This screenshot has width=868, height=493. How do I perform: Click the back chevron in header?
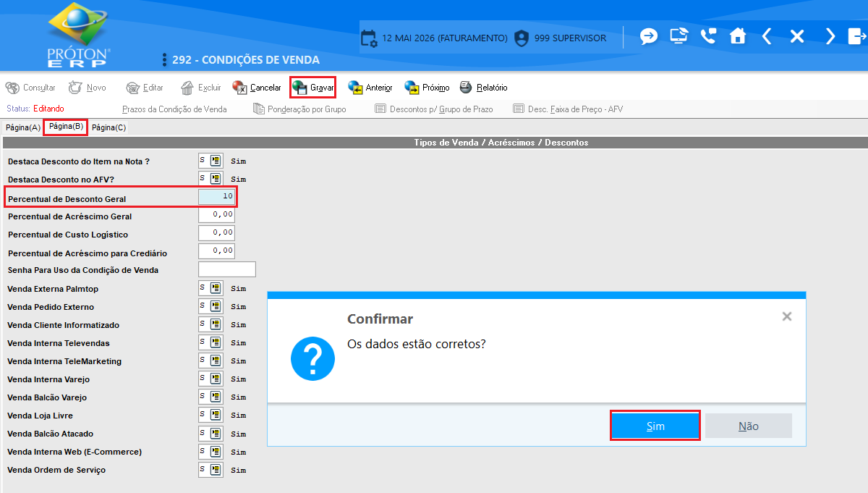767,36
